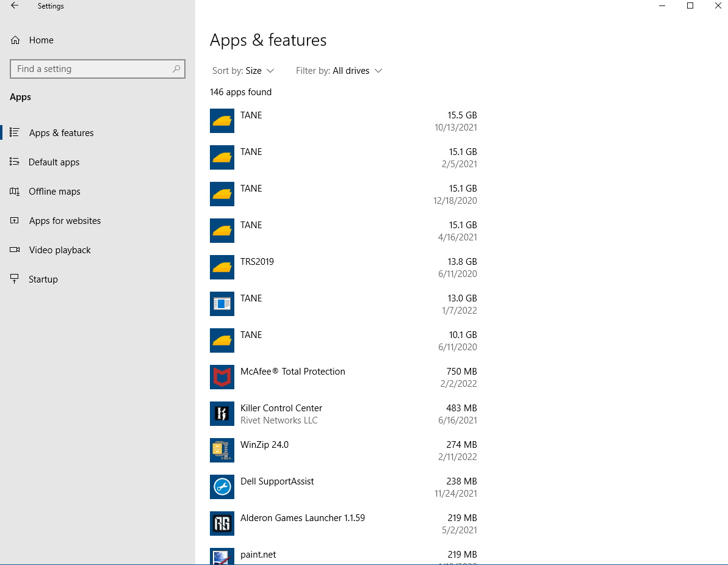Image resolution: width=728 pixels, height=565 pixels.
Task: Click the Startup icon in sidebar
Action: (x=15, y=279)
